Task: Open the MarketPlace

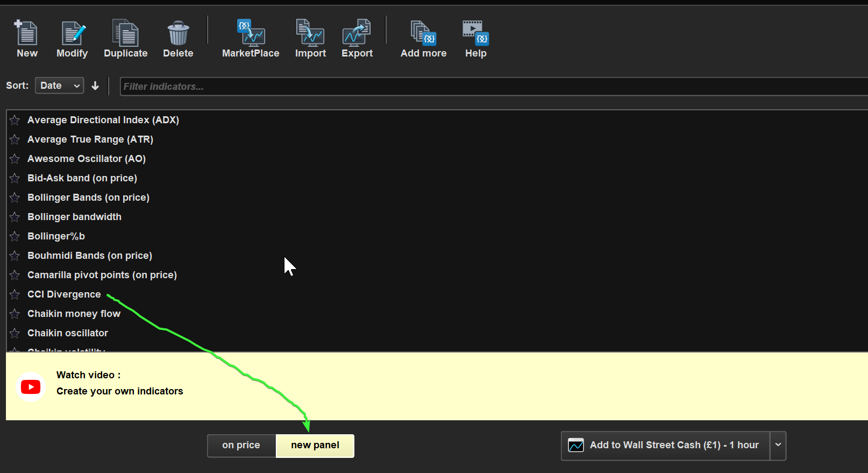Action: (251, 33)
